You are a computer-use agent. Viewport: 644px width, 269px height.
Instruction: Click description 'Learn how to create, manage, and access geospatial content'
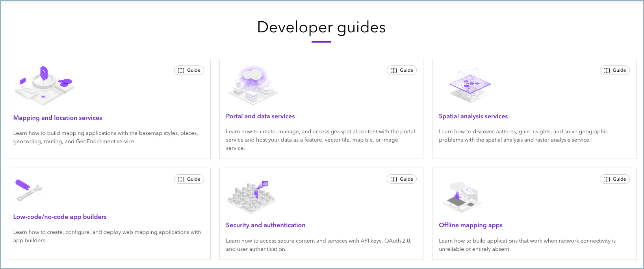(321, 140)
